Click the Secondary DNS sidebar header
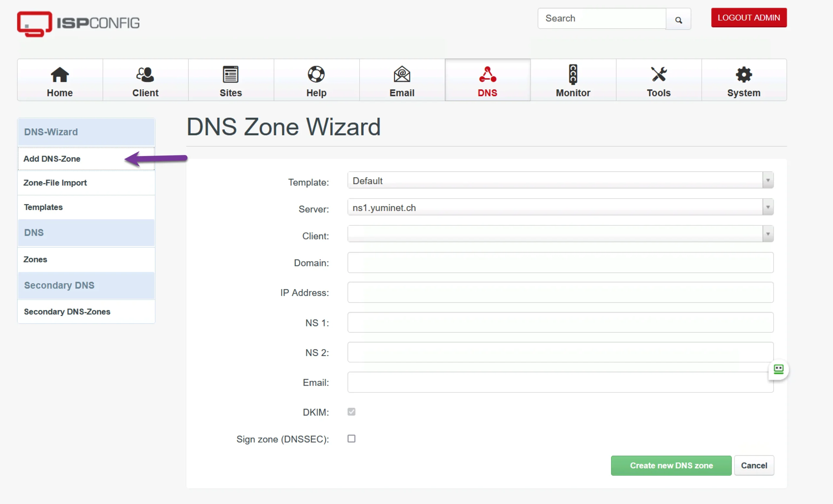Viewport: 833px width, 504px height. click(86, 285)
